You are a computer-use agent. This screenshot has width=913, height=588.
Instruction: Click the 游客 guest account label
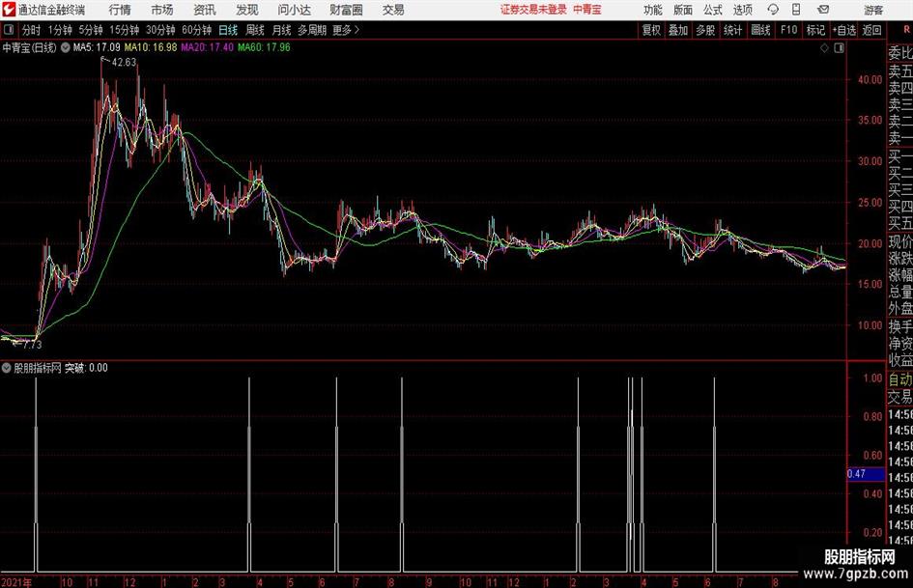(873, 10)
